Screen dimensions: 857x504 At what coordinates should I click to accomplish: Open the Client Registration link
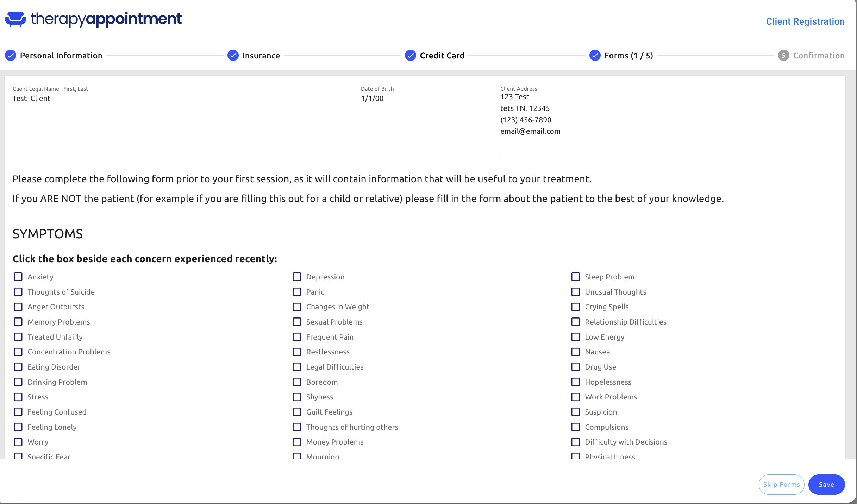(805, 21)
